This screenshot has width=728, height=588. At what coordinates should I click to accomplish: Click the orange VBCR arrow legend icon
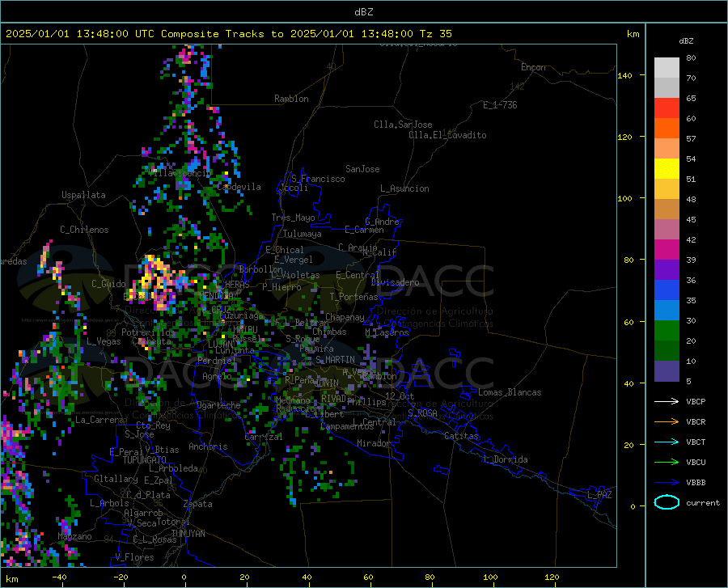667,421
